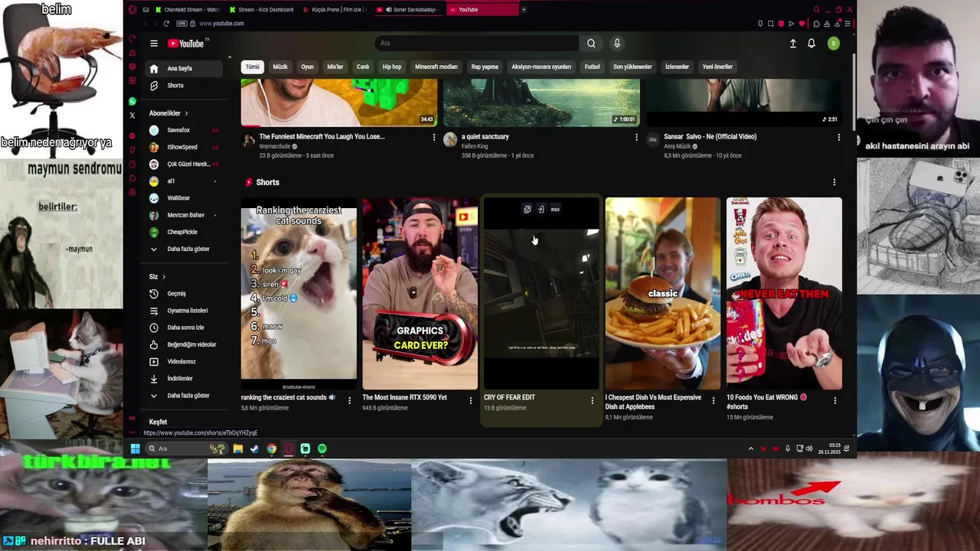Select the Yeni öneriler filter chip

pyautogui.click(x=717, y=67)
